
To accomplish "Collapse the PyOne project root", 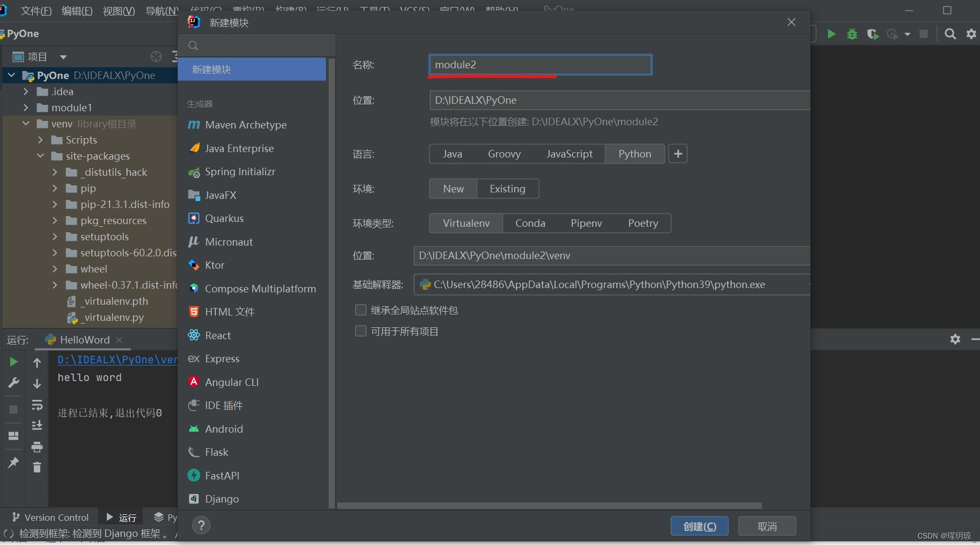I will click(11, 75).
